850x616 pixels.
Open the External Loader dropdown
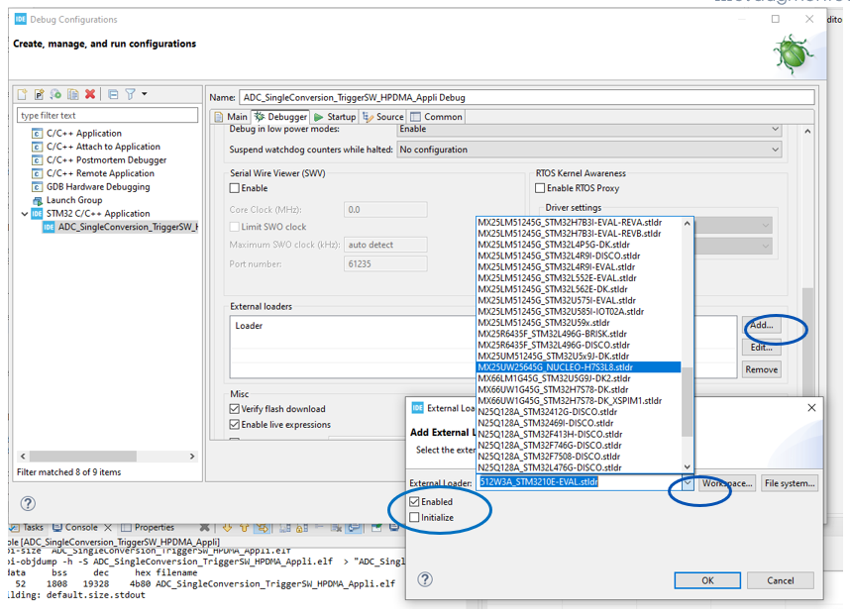(686, 482)
